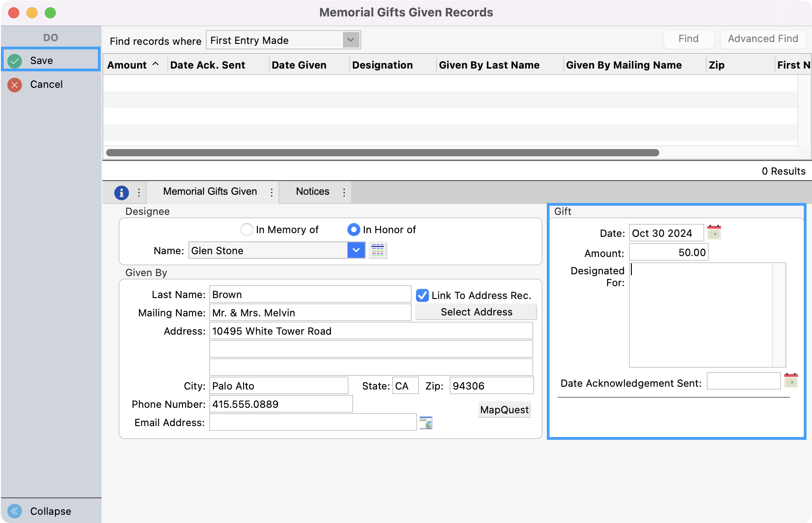Click into the Designated For text area
This screenshot has width=812, height=523.
(700, 315)
